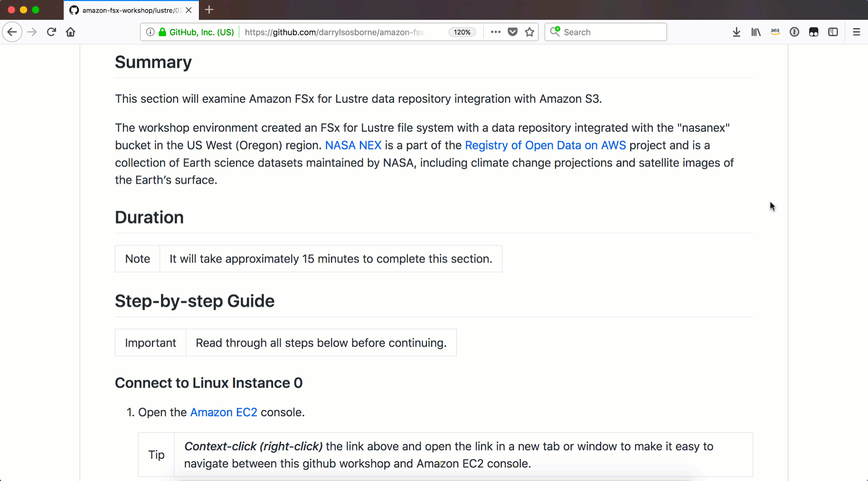Open a new tab
The width and height of the screenshot is (868, 481).
pos(209,10)
